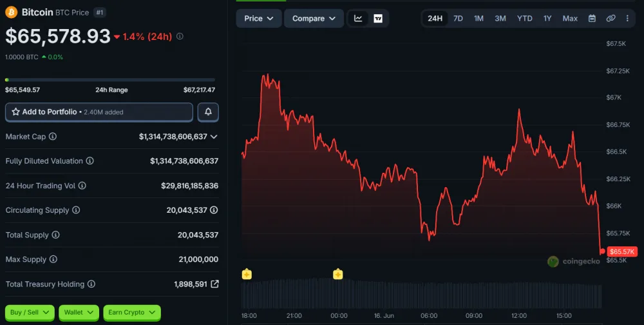Click the $67.25K axis label

coord(618,71)
